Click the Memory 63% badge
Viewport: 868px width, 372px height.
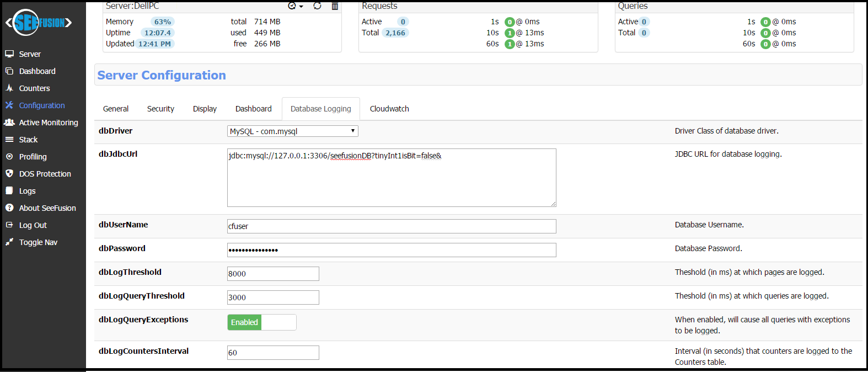pos(163,22)
